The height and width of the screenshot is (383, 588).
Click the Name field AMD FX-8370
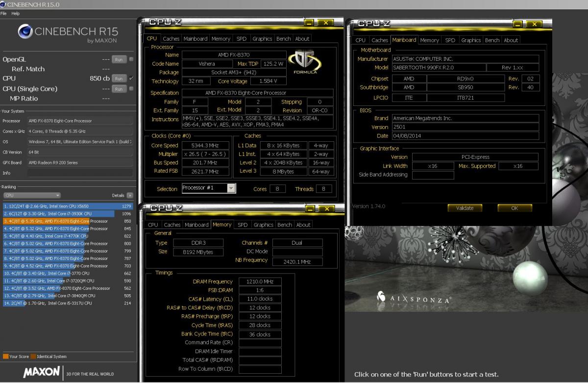coord(234,55)
